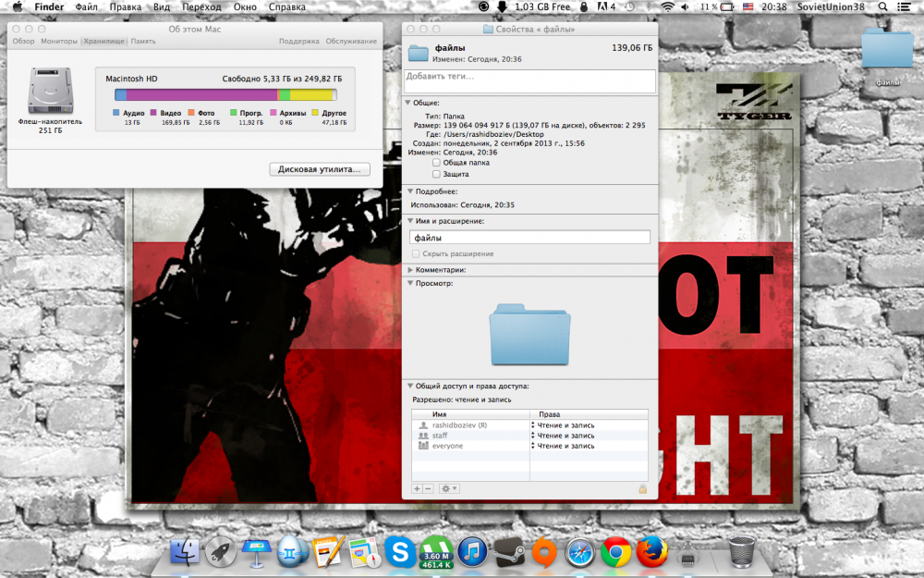Viewport: 924px width, 578px height.
Task: Click the Bluetooth menu bar icon
Action: click(649, 6)
